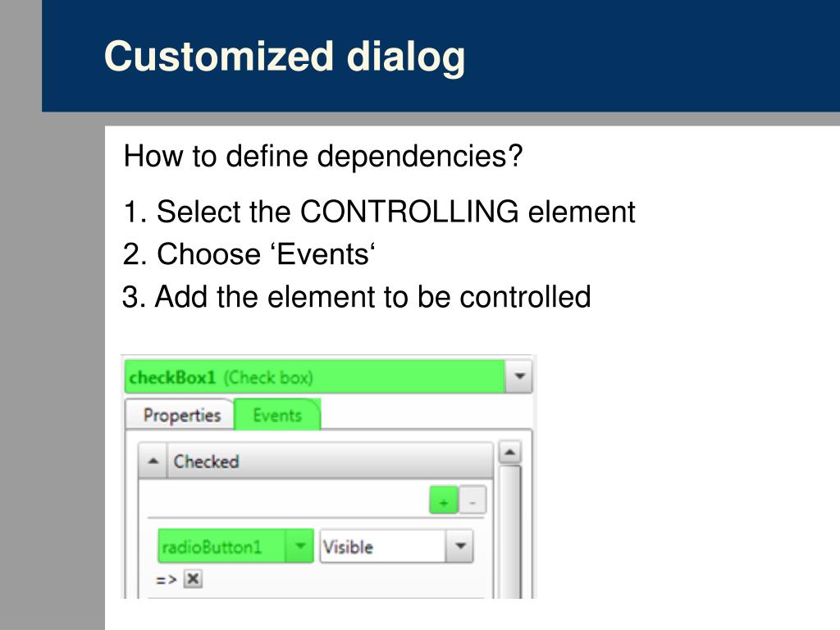Click the Checked section header label

click(206, 461)
